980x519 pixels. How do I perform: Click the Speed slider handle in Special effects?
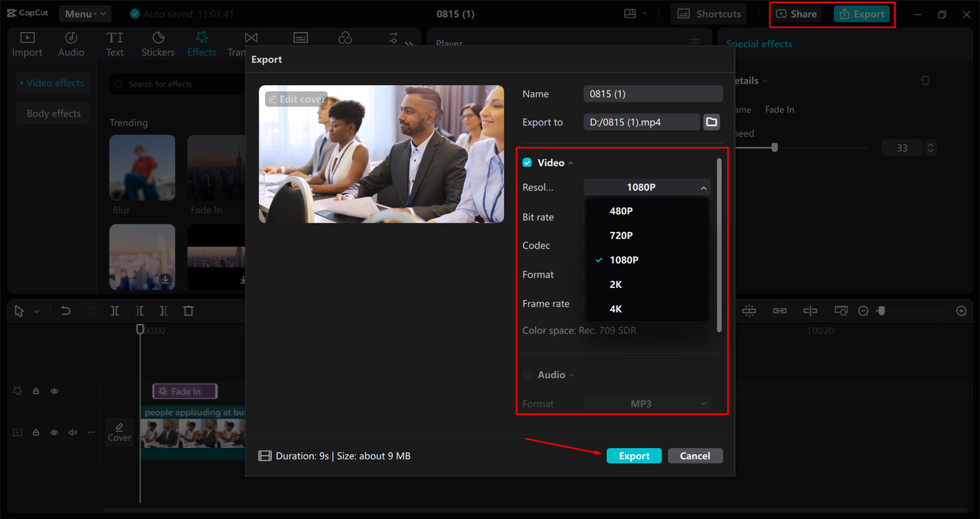tap(775, 148)
